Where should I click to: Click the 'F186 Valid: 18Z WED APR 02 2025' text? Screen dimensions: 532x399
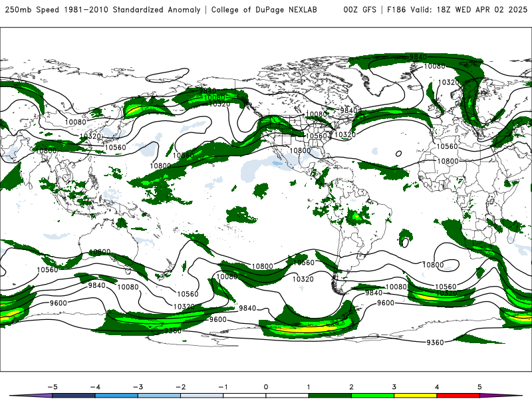tap(457, 9)
